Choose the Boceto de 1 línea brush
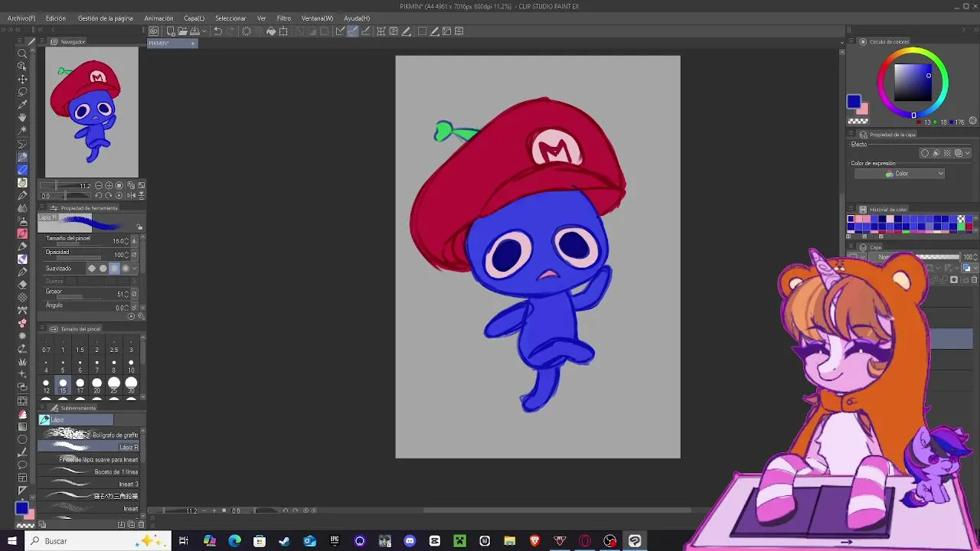Screen dimensions: 980x551 (x=89, y=471)
